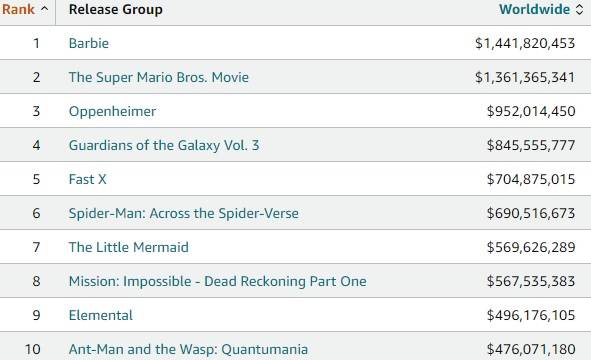Image resolution: width=591 pixels, height=360 pixels.
Task: Click The Little Mermaid gross $569,626,289
Action: pos(531,247)
